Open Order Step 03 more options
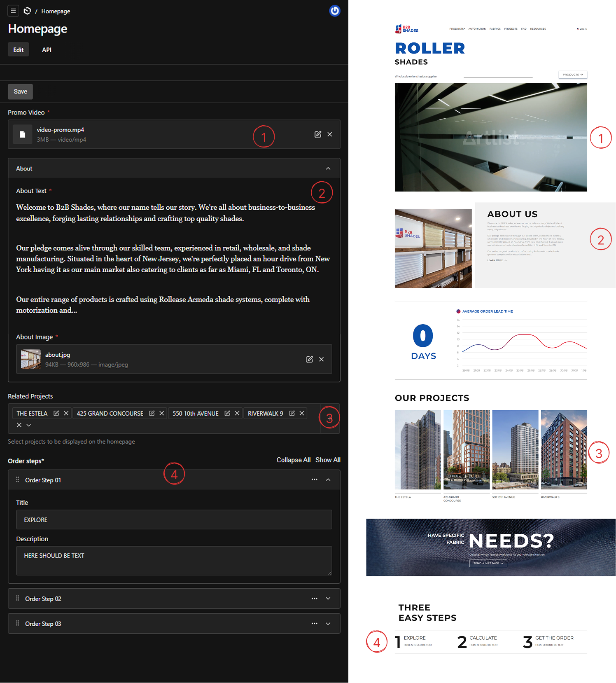616x683 pixels. 315,623
